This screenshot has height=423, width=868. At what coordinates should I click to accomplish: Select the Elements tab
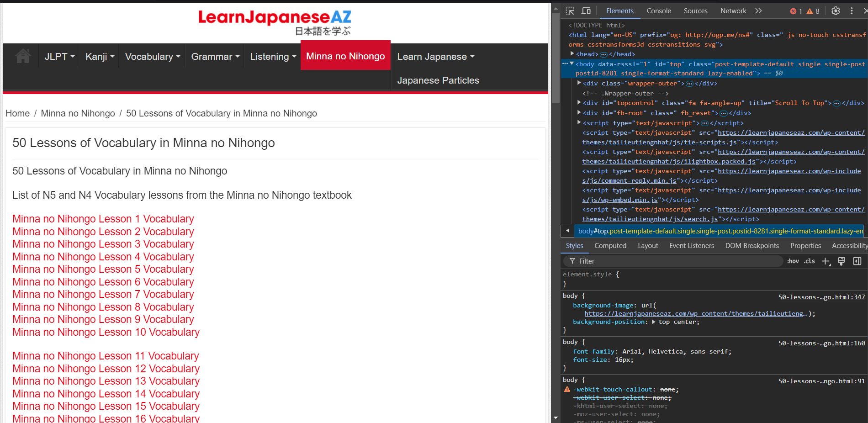click(x=619, y=11)
